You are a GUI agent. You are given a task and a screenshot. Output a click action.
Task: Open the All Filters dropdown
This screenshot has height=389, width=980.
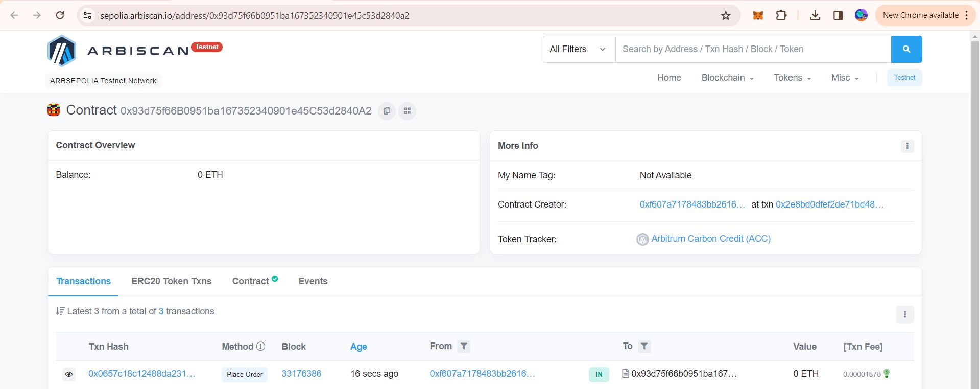[579, 49]
